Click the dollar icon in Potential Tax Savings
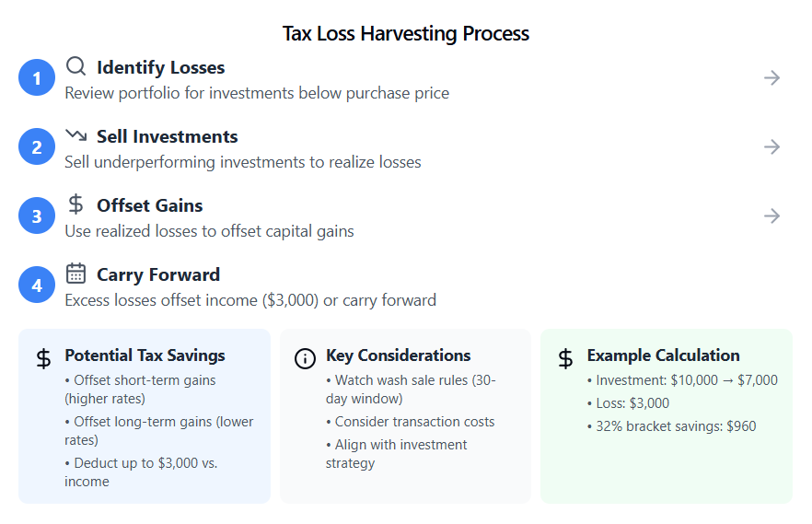 coord(43,359)
